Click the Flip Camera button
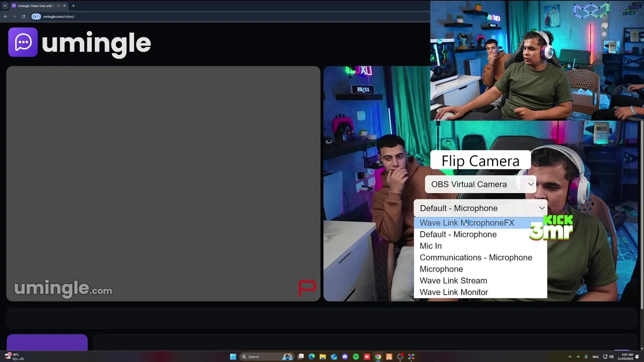The width and height of the screenshot is (644, 362). click(480, 161)
